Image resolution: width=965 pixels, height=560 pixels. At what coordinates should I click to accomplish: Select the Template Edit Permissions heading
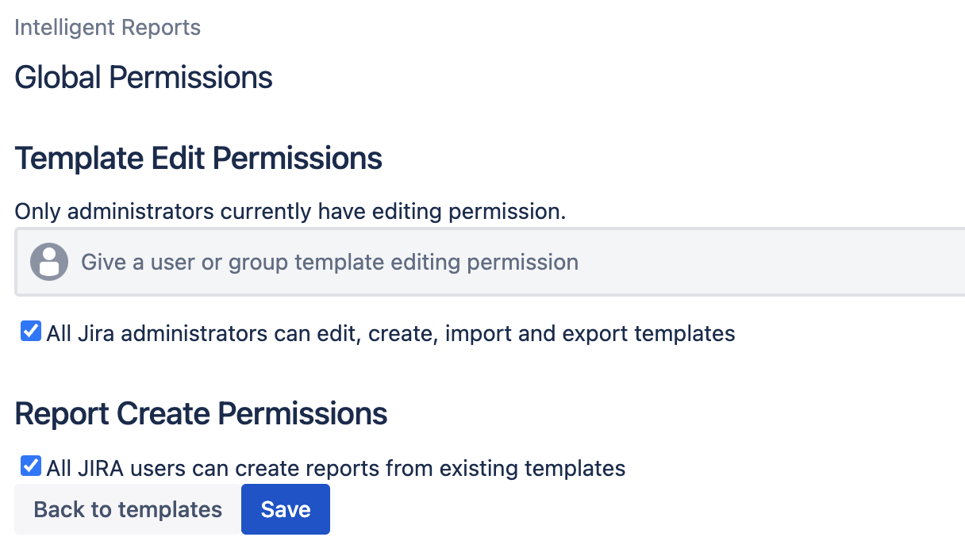click(x=198, y=158)
